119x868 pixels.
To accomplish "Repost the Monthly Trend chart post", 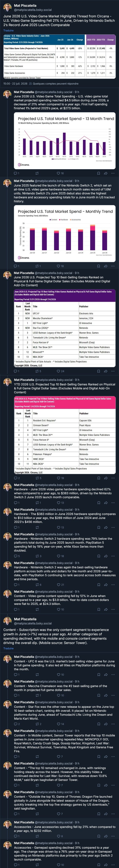I will point(38,266).
